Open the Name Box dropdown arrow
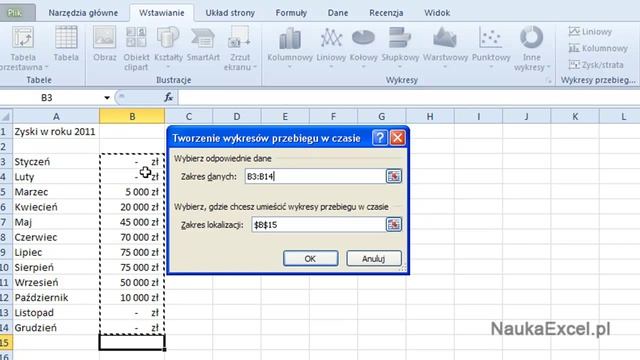The width and height of the screenshot is (640, 360). (x=107, y=98)
